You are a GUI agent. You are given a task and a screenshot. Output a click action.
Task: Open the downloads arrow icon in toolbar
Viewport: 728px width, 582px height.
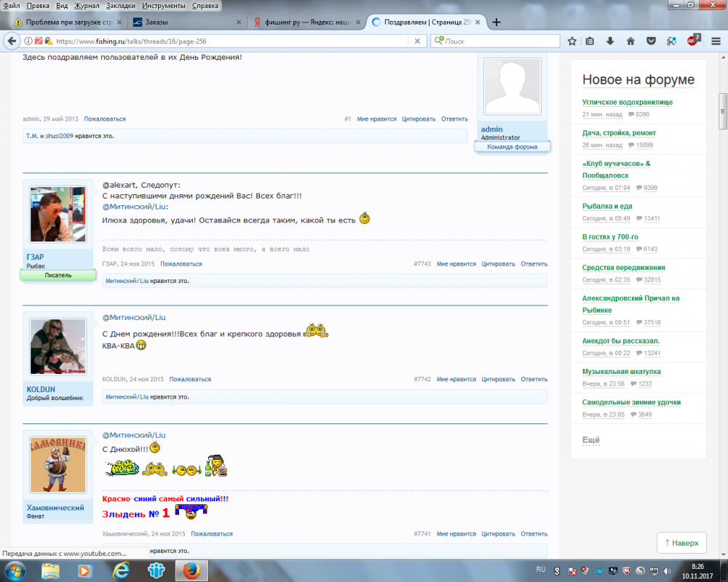[x=610, y=41]
